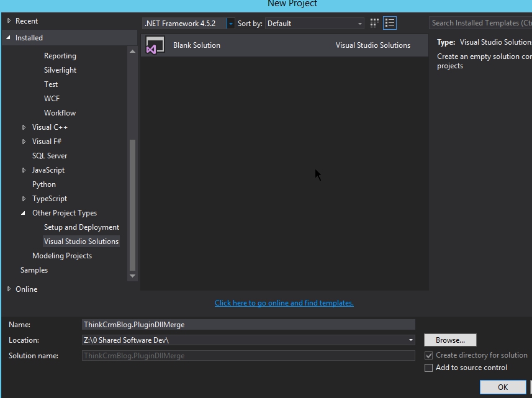Select the Workflow category

click(x=60, y=112)
